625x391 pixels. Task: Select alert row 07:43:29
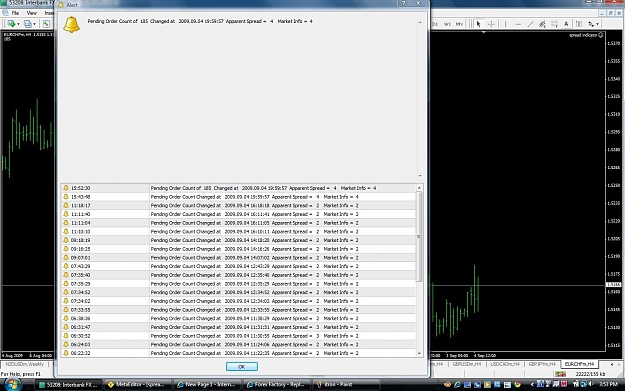238,266
